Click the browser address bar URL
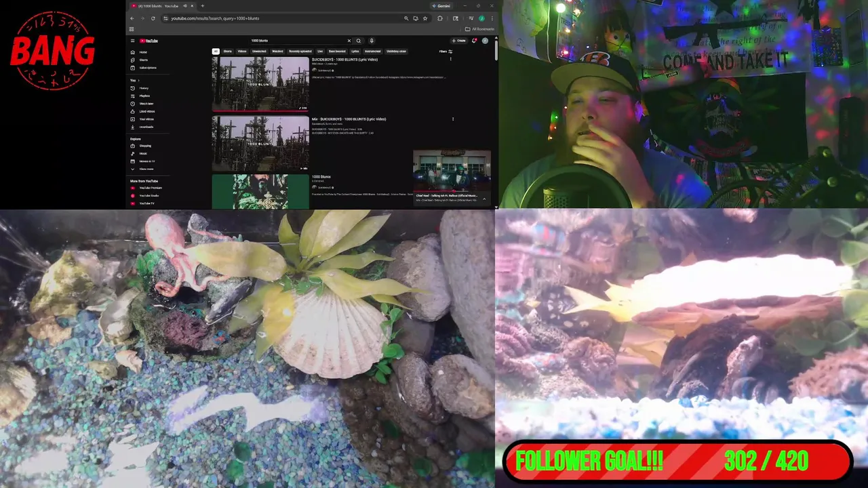The width and height of the screenshot is (868, 488). tap(215, 18)
